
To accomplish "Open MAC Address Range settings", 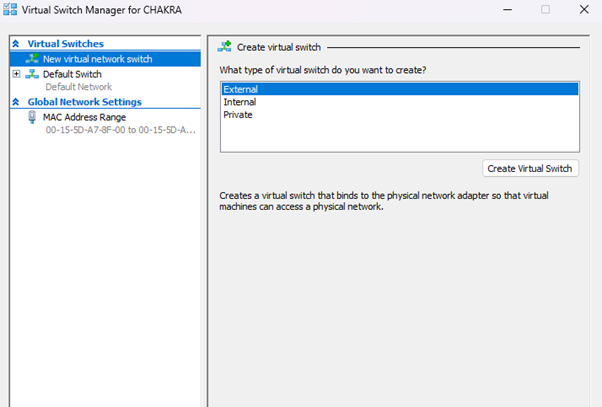I will tap(84, 117).
